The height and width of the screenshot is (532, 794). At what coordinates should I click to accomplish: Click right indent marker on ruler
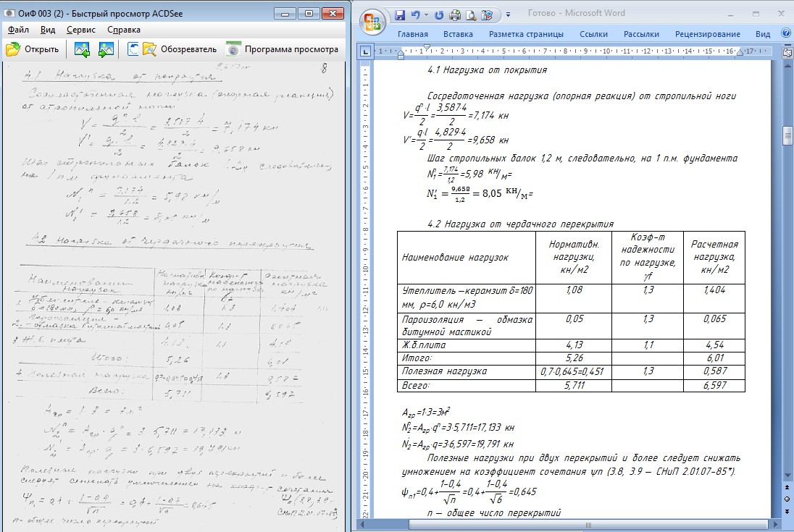(740, 53)
